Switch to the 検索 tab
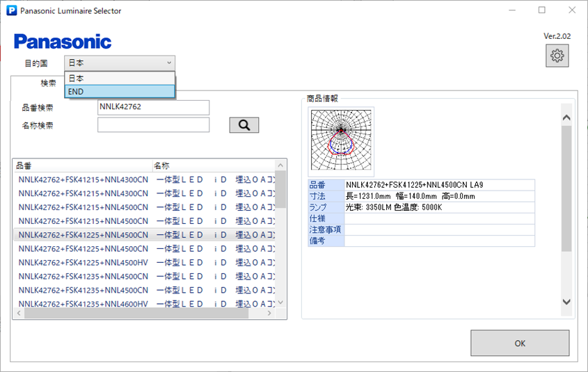The height and width of the screenshot is (372, 588). pos(48,83)
